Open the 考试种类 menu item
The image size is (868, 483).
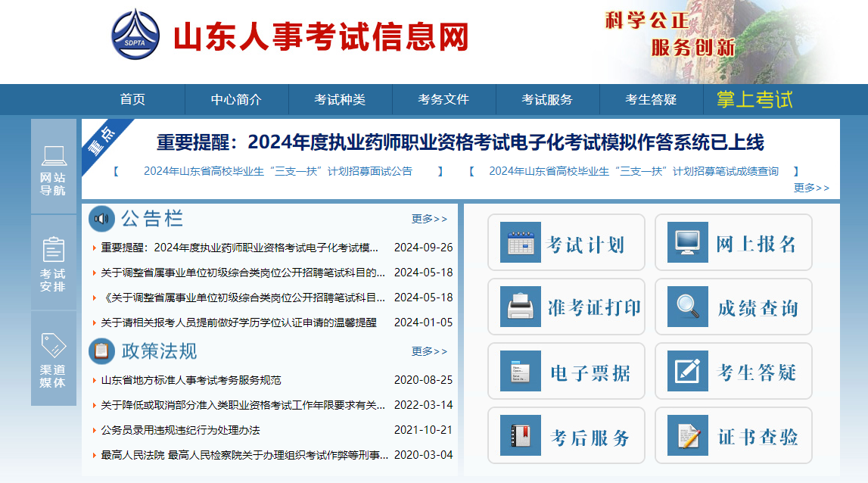340,100
